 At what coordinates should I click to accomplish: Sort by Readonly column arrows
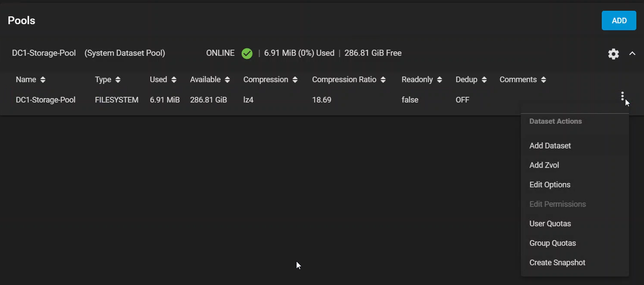click(x=439, y=80)
